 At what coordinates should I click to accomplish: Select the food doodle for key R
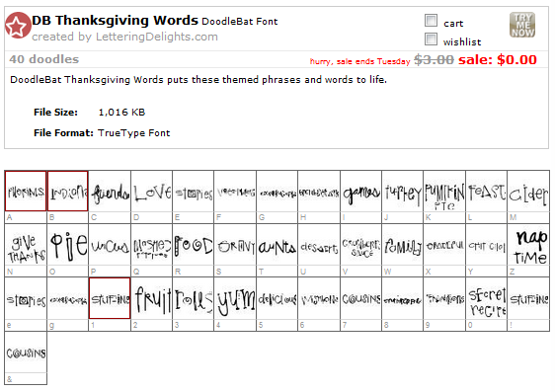click(194, 245)
